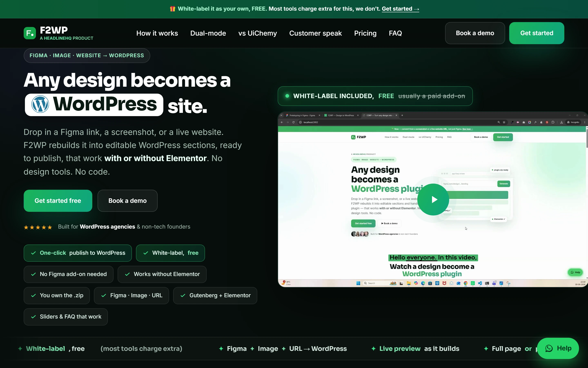588x368 pixels.
Task: Click the 'Generate' button inside the video mockup
Action: (503, 184)
